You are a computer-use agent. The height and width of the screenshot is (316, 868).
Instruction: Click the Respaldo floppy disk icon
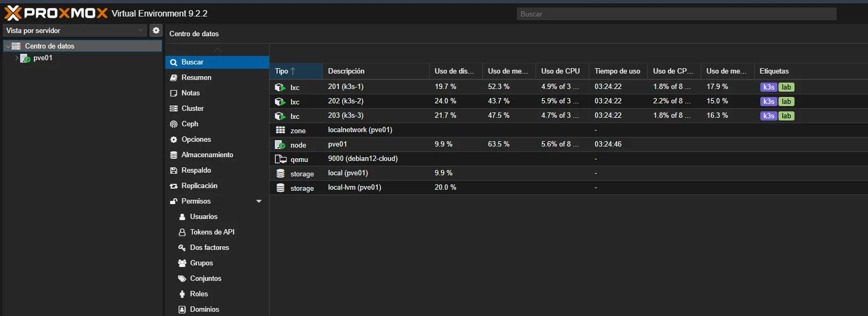174,171
